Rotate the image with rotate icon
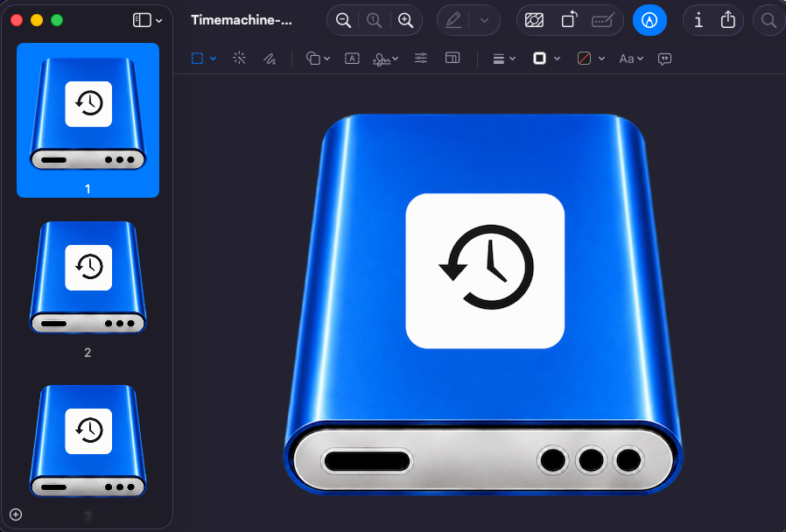 (x=569, y=20)
